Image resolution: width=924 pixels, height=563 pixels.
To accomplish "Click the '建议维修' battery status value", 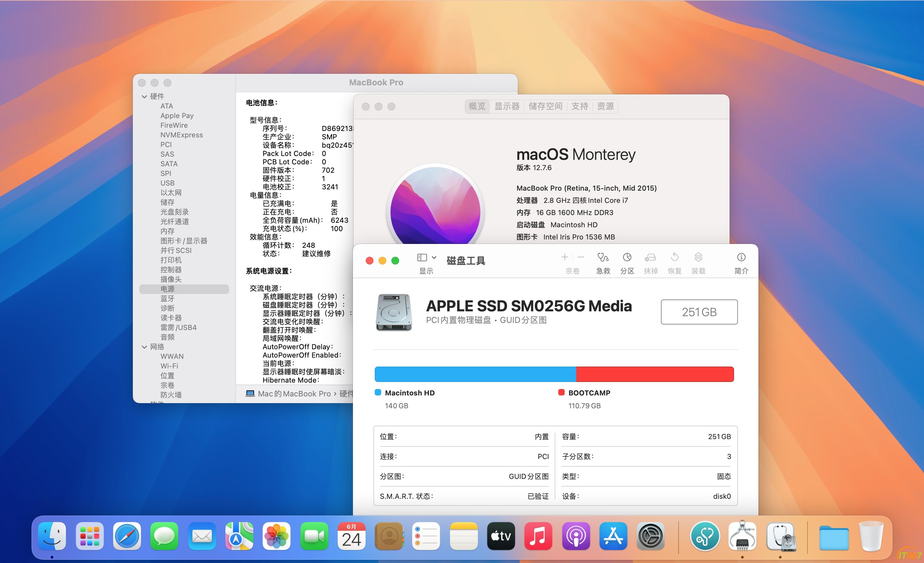I will tap(316, 254).
